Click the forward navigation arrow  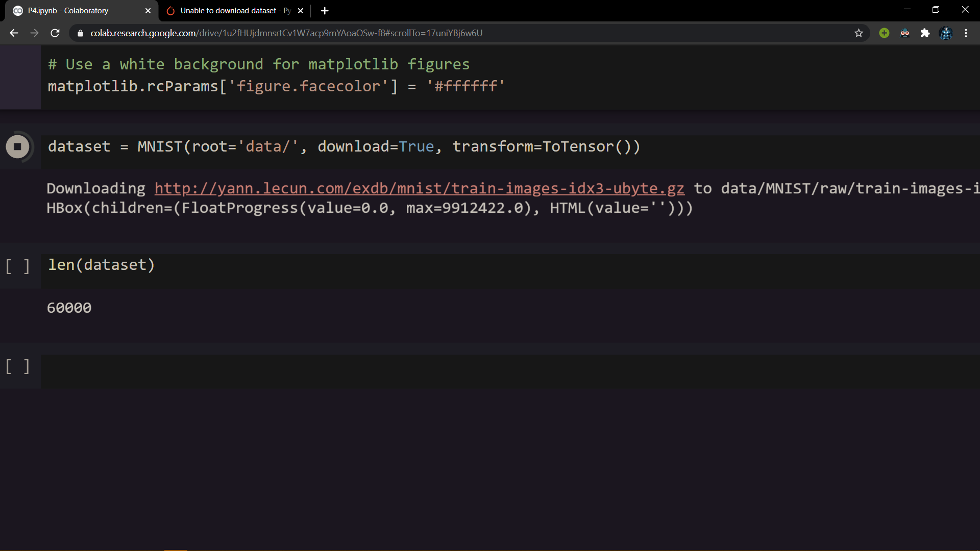point(34,33)
